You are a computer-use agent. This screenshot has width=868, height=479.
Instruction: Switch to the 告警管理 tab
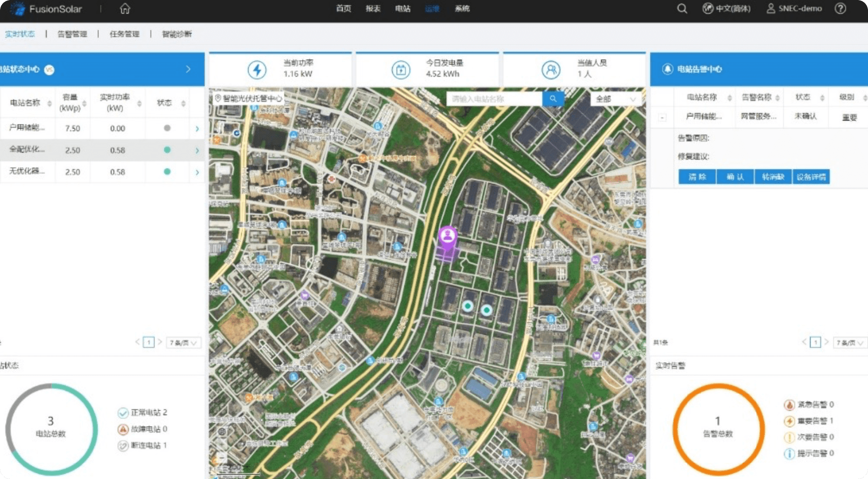[x=72, y=34]
